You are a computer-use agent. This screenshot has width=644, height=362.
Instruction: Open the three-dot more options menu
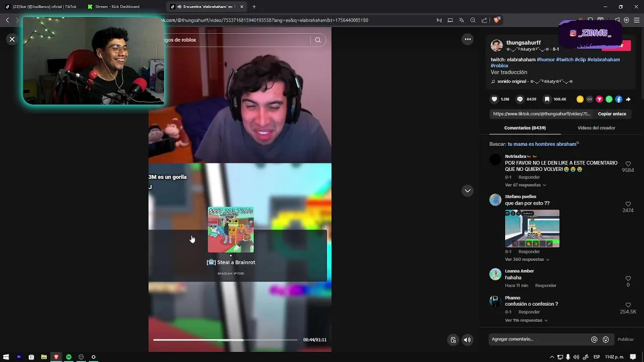(467, 39)
